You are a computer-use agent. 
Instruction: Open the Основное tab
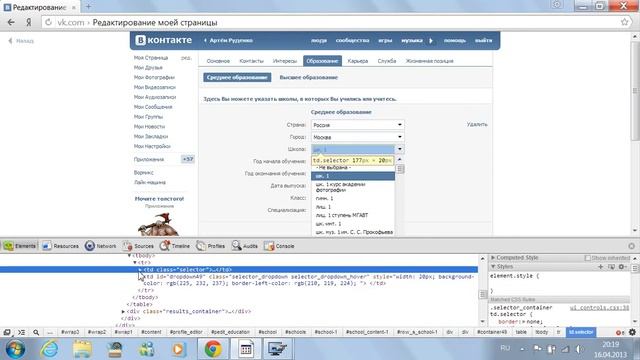218,61
